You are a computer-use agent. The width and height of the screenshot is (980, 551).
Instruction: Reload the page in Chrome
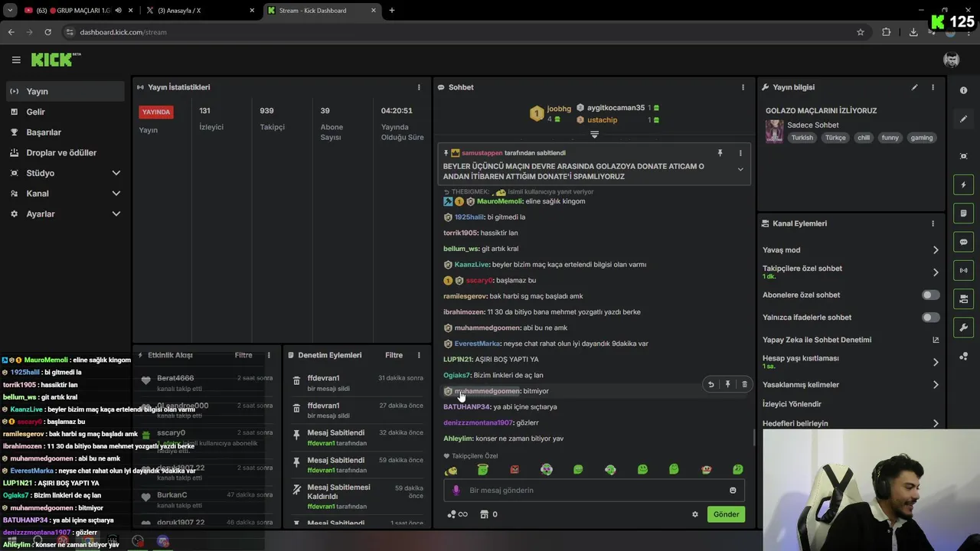pos(47,32)
